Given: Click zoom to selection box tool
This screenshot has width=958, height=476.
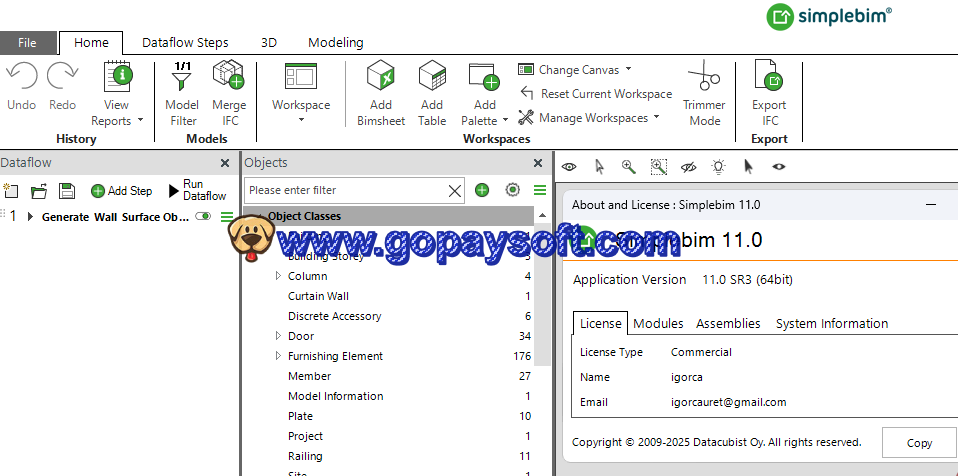Looking at the screenshot, I should point(659,166).
